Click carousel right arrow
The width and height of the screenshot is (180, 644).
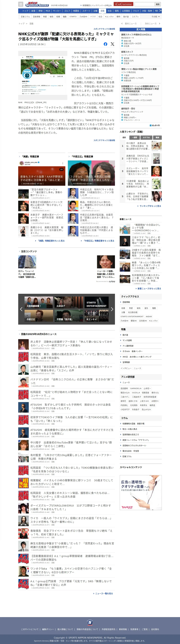point(112,309)
